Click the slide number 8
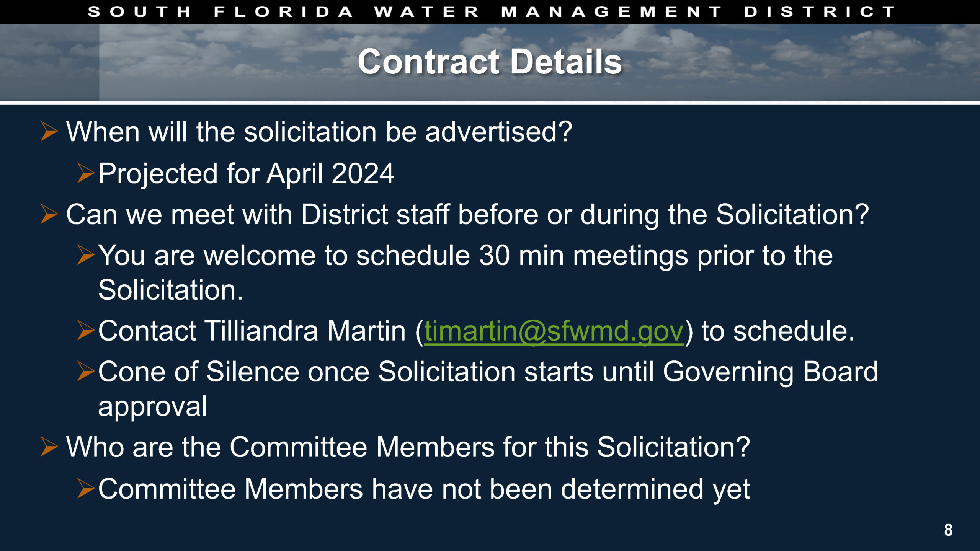Viewport: 980px width, 551px height. pos(948,530)
